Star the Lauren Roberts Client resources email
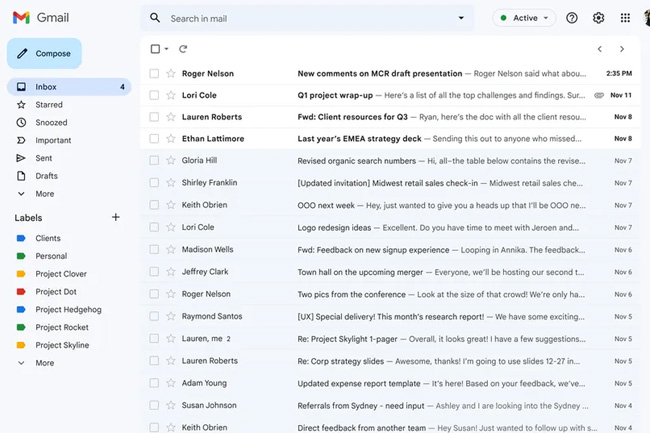This screenshot has width=650, height=433. [x=171, y=116]
